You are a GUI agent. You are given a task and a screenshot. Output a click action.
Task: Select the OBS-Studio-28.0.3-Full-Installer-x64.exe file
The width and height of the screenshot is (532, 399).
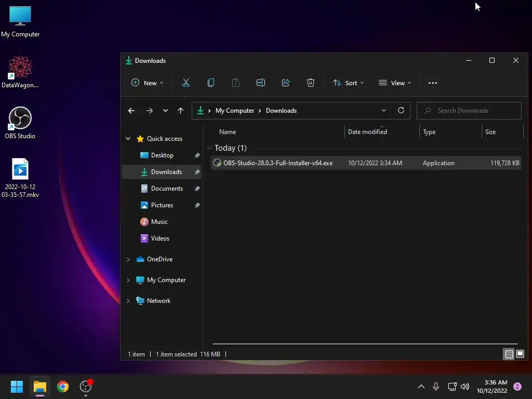(x=366, y=163)
